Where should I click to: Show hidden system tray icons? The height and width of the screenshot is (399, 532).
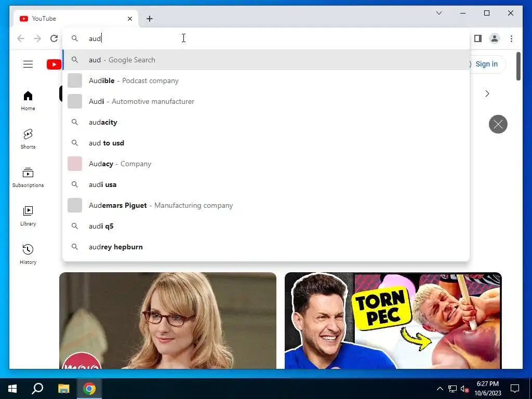click(x=440, y=389)
